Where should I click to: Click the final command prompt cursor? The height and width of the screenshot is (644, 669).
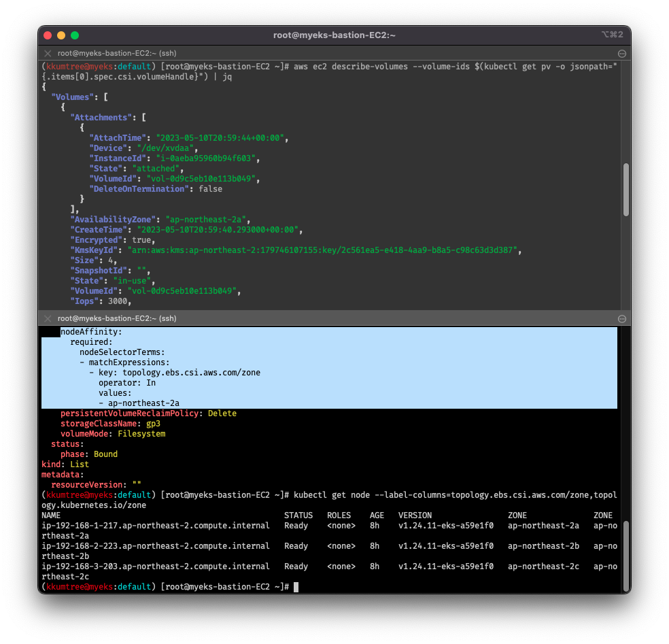pos(296,588)
